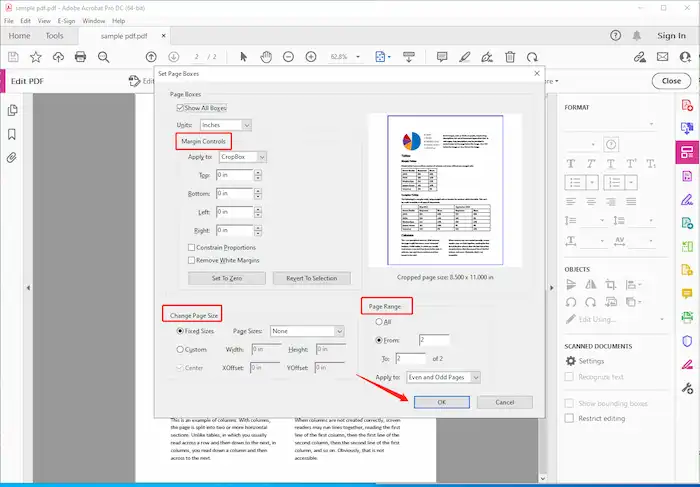
Task: Click the Revert To Selection button
Action: click(312, 278)
